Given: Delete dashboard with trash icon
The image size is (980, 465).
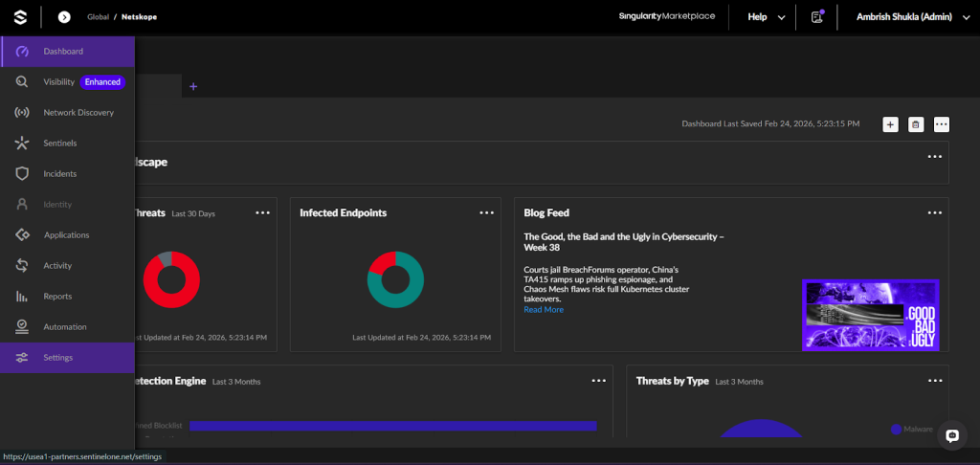Looking at the screenshot, I should point(916,124).
